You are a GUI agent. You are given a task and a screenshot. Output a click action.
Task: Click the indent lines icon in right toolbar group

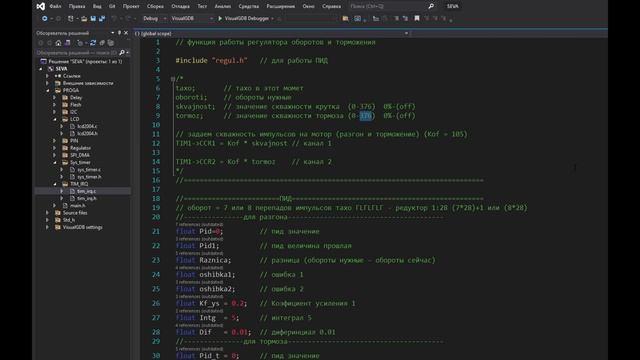pyautogui.click(x=396, y=18)
